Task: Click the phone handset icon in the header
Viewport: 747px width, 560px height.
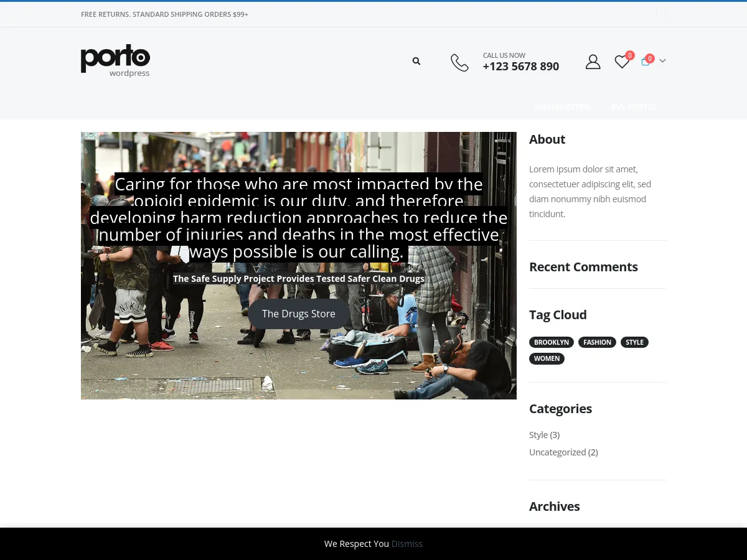Action: [459, 62]
